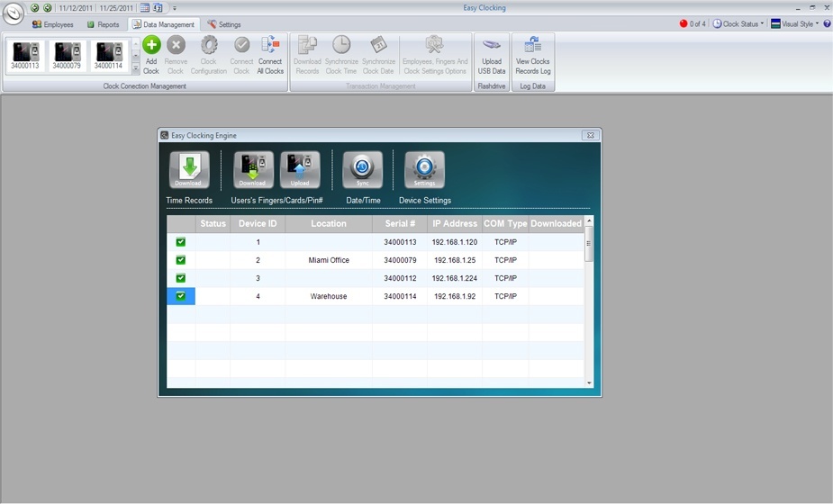The height and width of the screenshot is (504, 833).
Task: Click serial number 34000113 table cell
Action: pos(400,242)
